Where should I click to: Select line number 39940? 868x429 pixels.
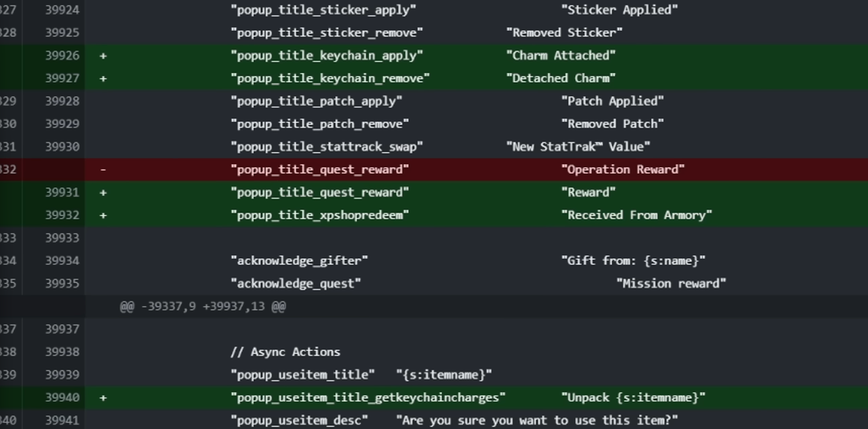[62, 398]
